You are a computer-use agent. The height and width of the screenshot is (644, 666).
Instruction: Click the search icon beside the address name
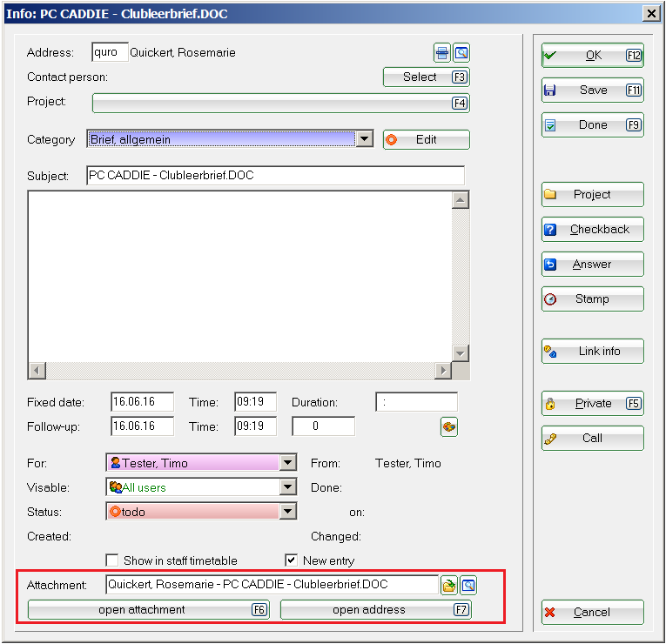pos(461,53)
